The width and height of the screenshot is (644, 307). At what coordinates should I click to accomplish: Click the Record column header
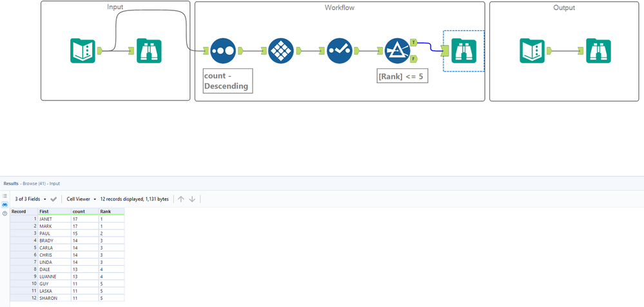(x=24, y=212)
